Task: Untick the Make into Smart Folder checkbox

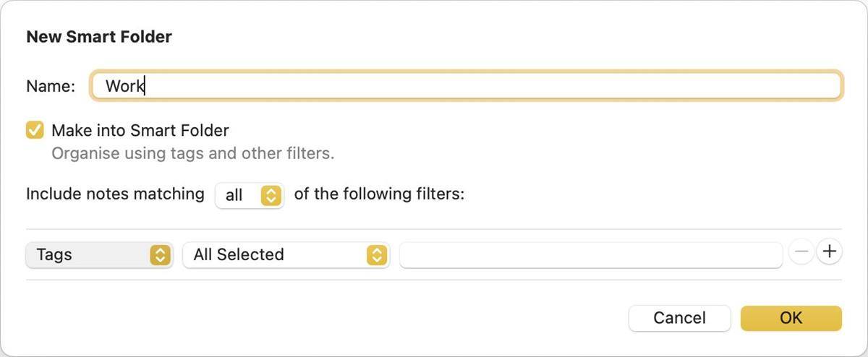Action: click(x=35, y=130)
